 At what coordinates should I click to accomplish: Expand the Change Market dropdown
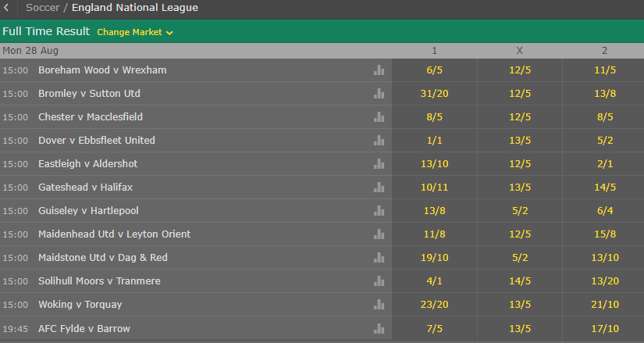coord(135,32)
